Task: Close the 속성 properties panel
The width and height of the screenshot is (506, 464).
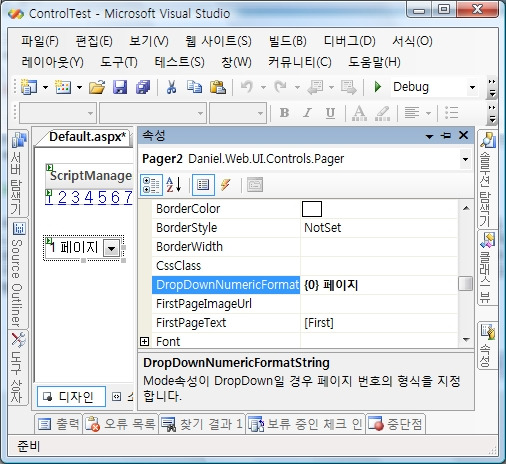Action: (x=463, y=135)
